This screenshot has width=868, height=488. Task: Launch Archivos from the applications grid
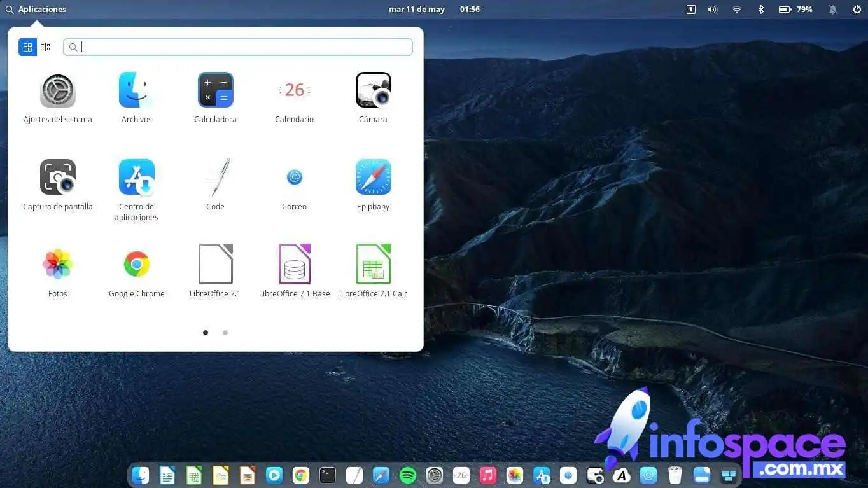click(x=136, y=90)
